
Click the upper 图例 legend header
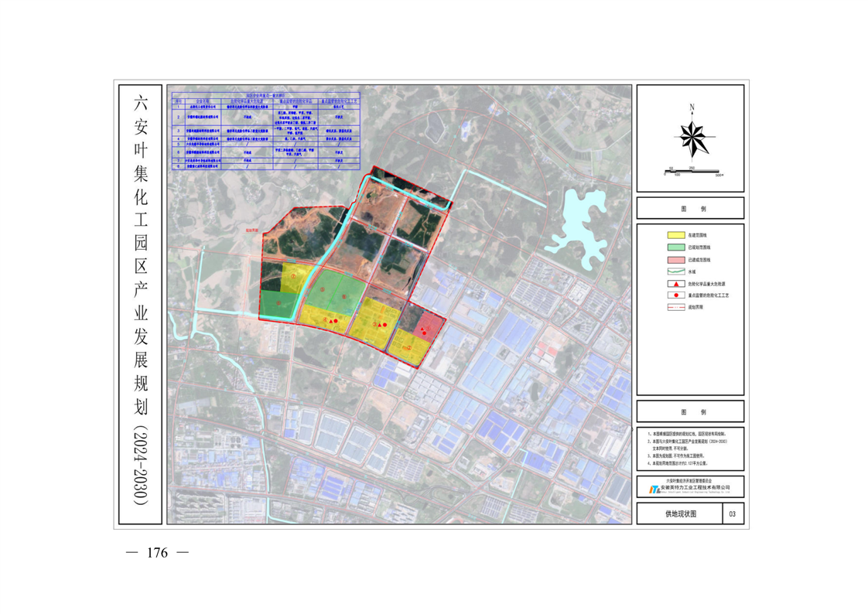(x=690, y=209)
